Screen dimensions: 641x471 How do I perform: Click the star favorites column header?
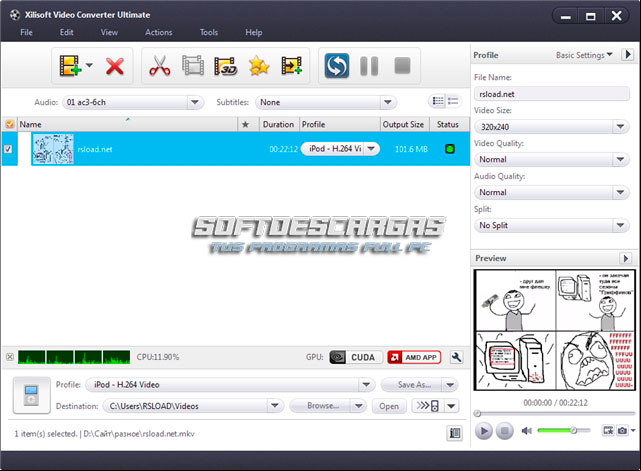point(245,124)
